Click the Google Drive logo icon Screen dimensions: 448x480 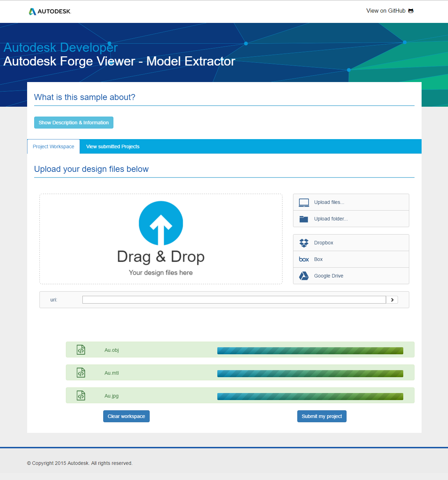(304, 276)
